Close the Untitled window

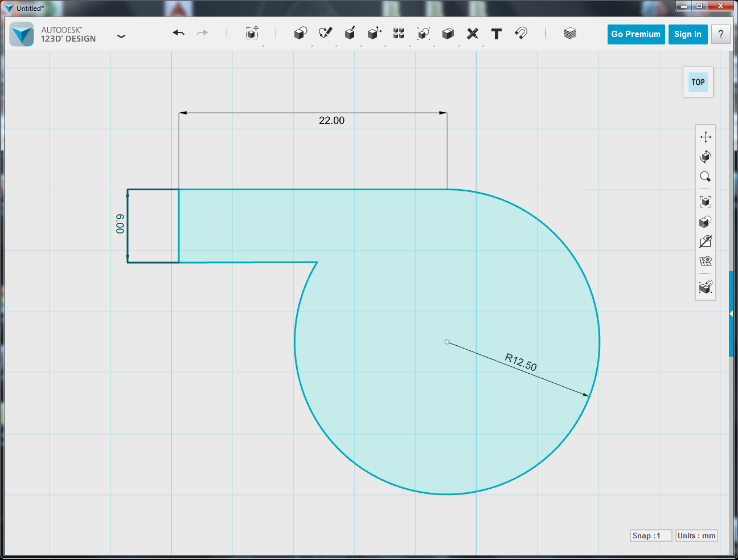coord(721,6)
